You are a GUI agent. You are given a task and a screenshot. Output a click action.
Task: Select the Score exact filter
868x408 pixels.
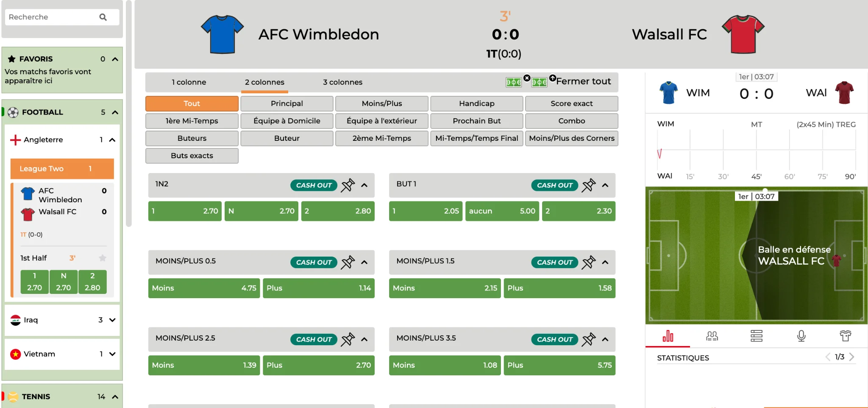571,103
